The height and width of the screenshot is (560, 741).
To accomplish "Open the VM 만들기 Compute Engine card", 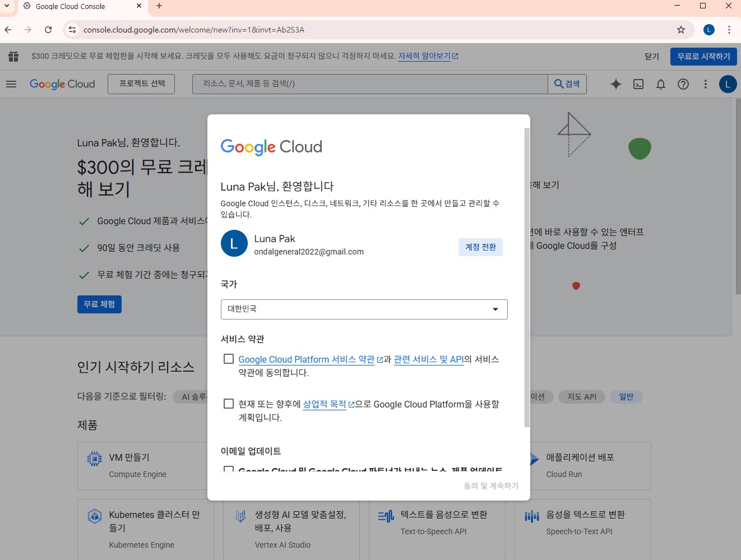I will [143, 466].
